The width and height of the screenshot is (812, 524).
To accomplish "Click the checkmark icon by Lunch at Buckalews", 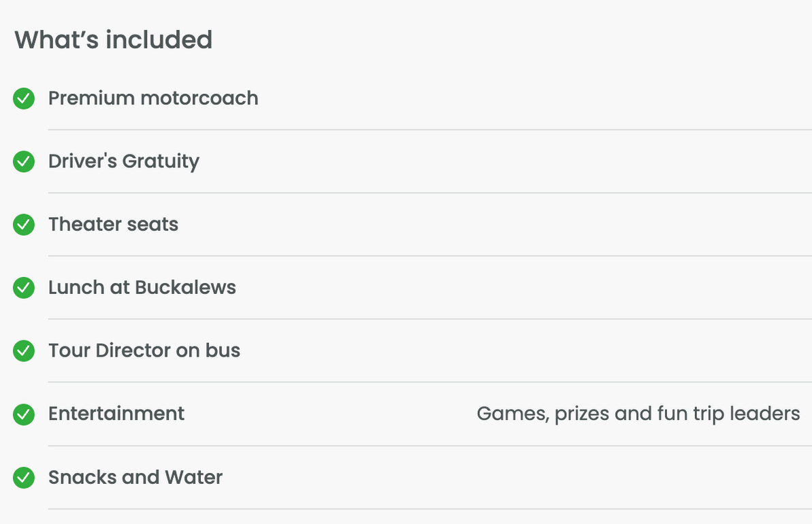I will pos(24,288).
